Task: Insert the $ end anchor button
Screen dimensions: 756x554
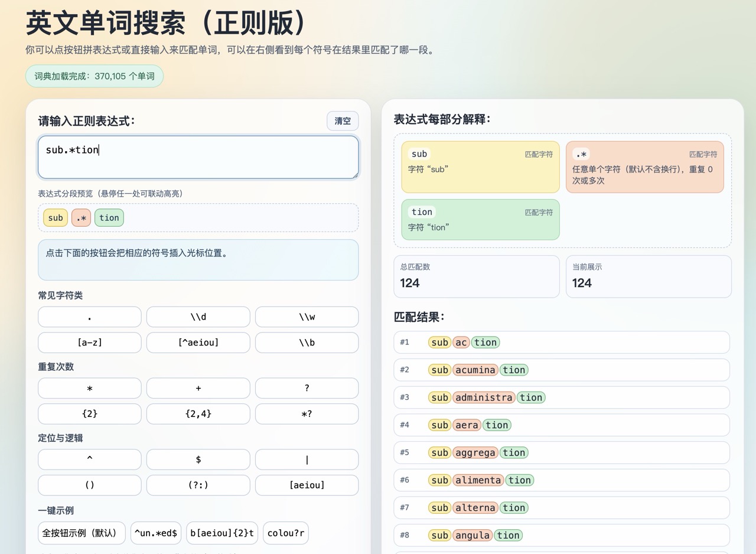Action: point(198,460)
